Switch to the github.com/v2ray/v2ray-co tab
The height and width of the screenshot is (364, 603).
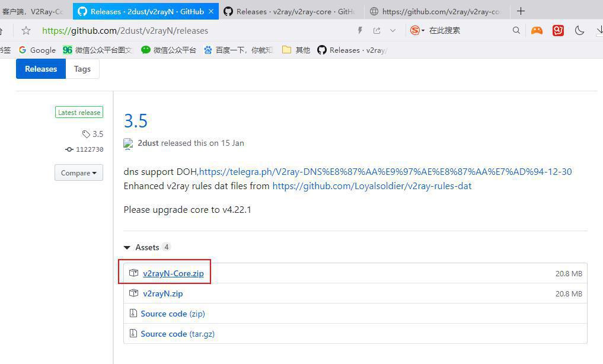436,11
